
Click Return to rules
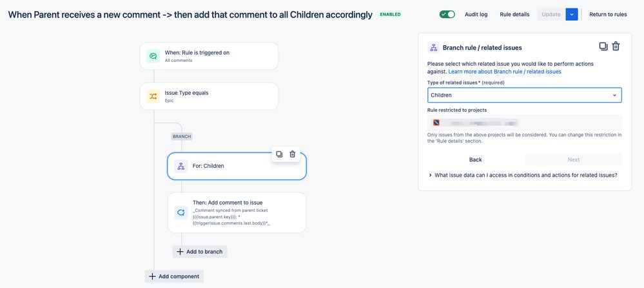[x=608, y=14]
